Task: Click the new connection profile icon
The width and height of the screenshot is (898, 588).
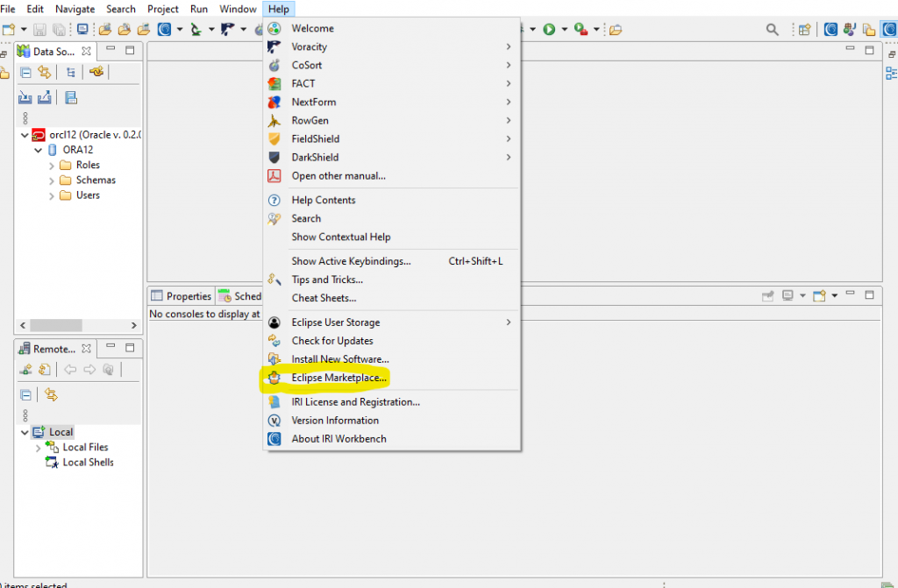Action: tap(96, 72)
